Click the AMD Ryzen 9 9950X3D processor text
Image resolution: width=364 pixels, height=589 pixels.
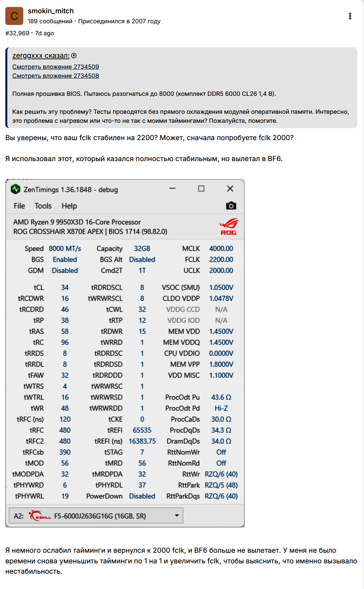click(77, 222)
